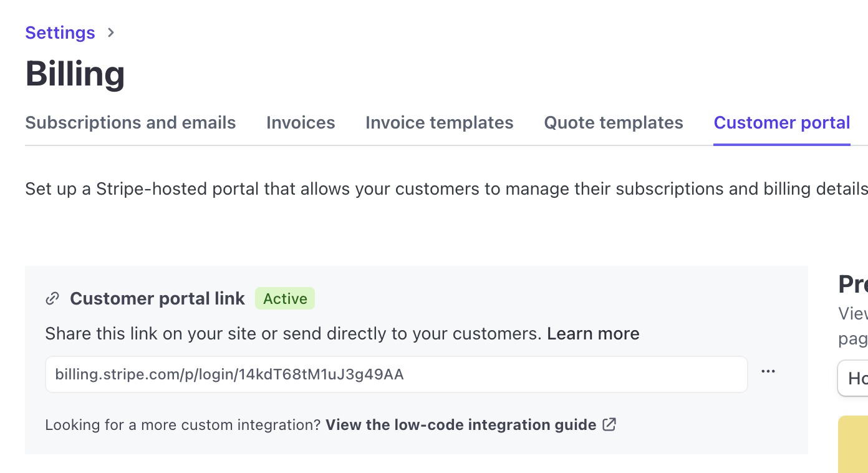Click the yellow preview panel
Viewport: 868px width, 473px height.
click(854, 444)
